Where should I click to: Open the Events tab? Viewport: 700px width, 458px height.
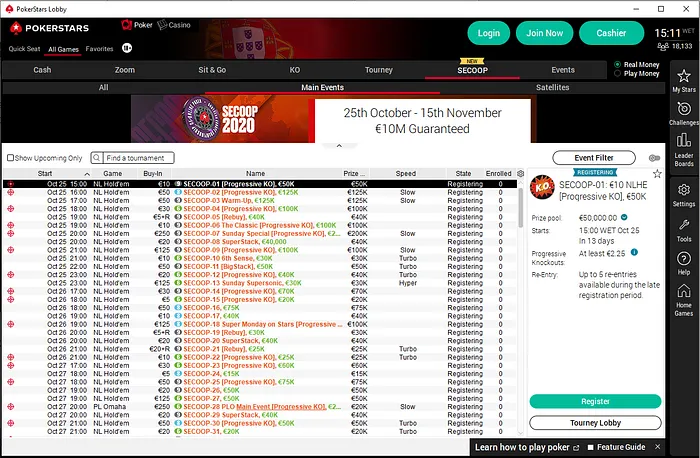point(563,70)
